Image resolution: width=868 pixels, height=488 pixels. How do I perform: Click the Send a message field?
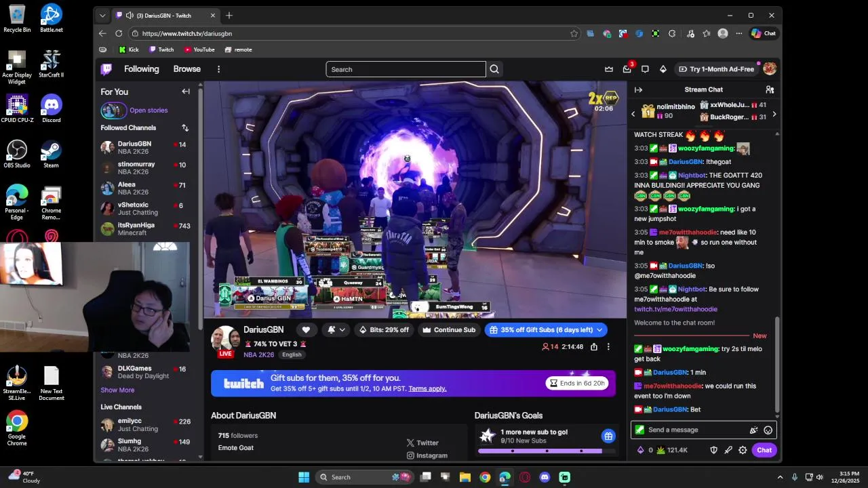[703, 430]
